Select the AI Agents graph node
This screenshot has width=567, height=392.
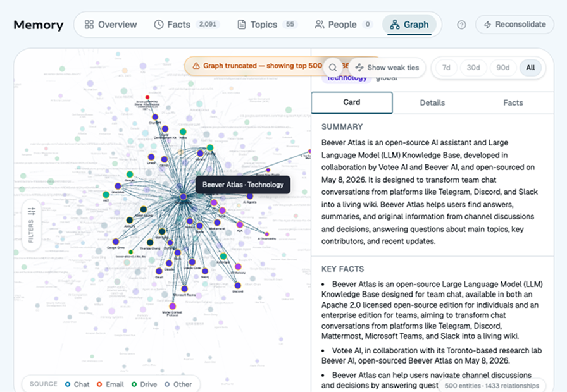click(x=250, y=197)
